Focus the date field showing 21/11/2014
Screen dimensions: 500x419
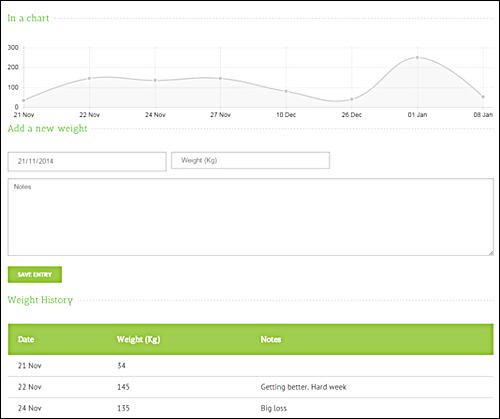(87, 162)
